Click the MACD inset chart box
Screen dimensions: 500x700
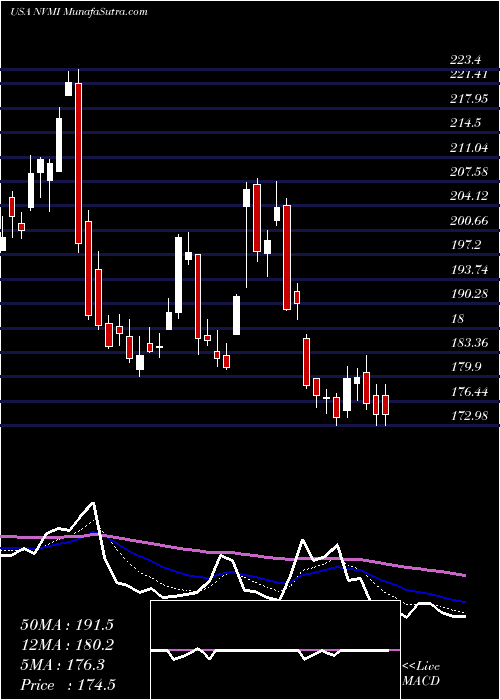click(x=275, y=650)
